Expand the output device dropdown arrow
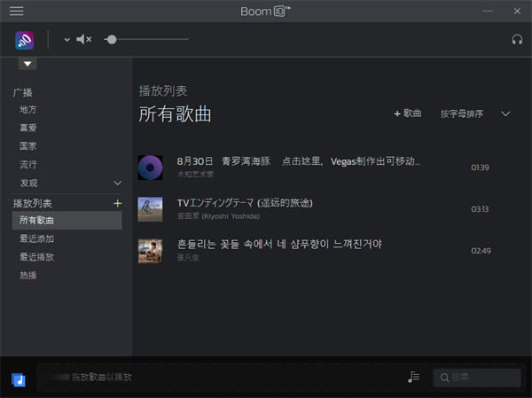 tap(66, 40)
